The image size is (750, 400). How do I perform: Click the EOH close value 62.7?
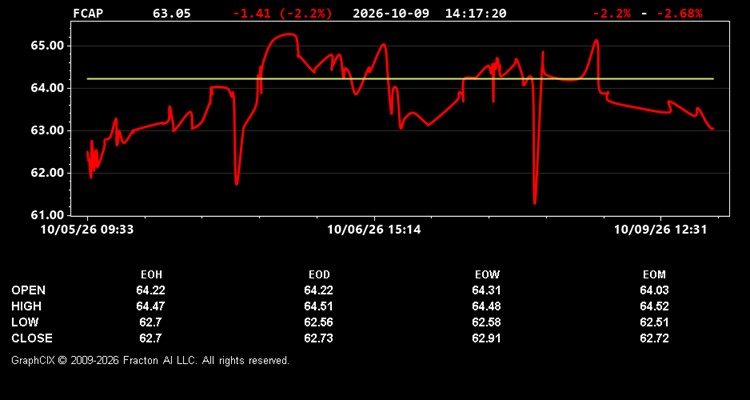coord(151,338)
